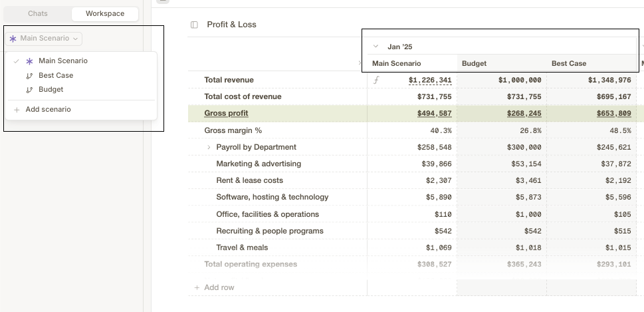
Task: Click the $268,245 Budget gross profit value
Action: [x=524, y=114]
